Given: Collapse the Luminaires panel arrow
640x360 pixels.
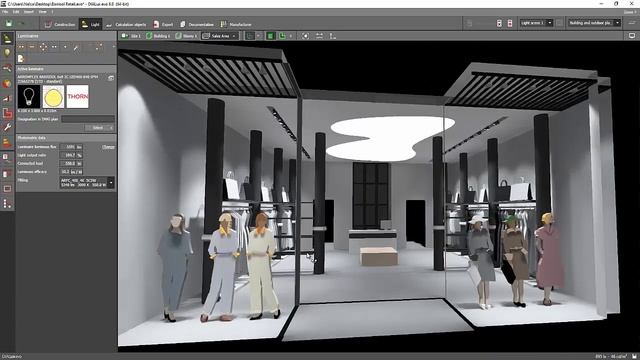Looking at the screenshot, I should 113,47.
